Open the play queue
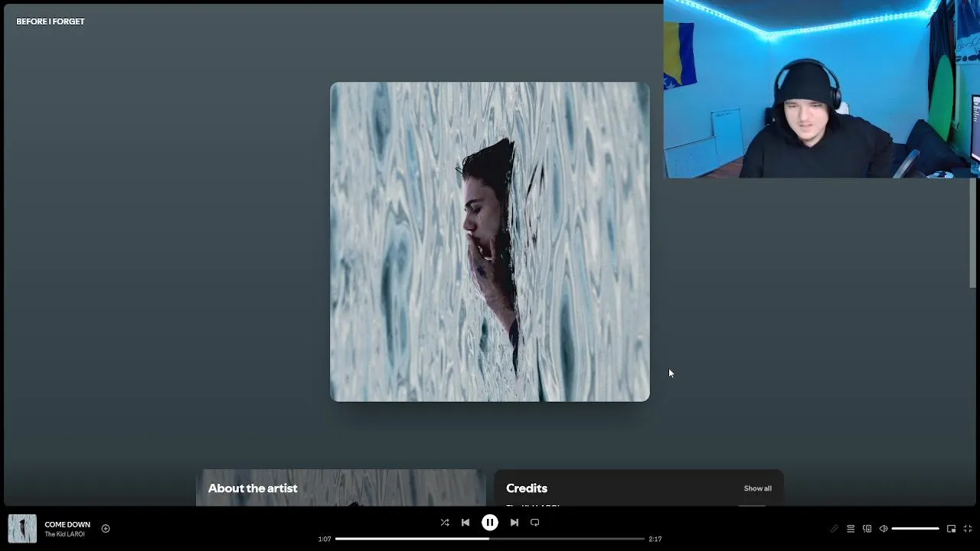The height and width of the screenshot is (551, 980). [851, 529]
